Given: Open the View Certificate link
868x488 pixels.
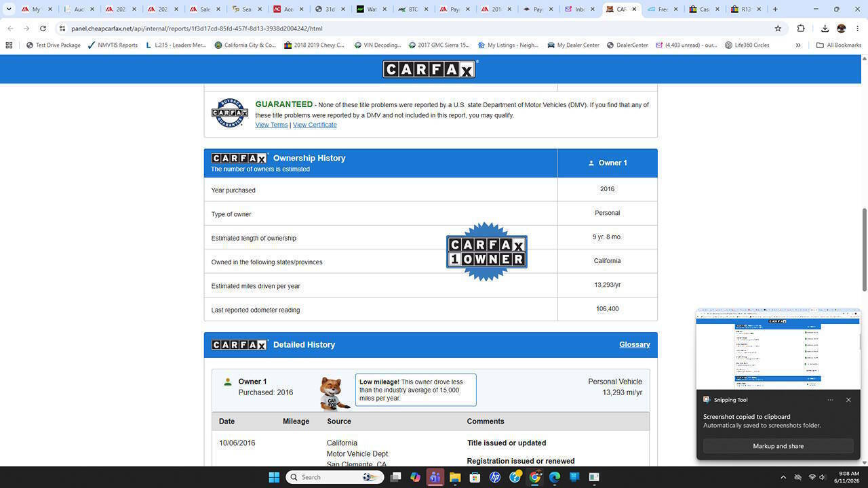Looking at the screenshot, I should click(x=315, y=125).
